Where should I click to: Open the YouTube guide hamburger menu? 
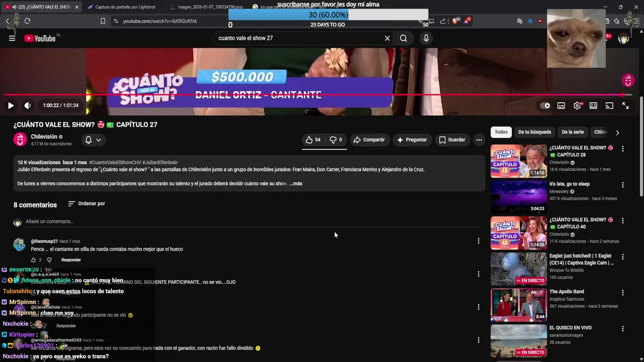12,38
